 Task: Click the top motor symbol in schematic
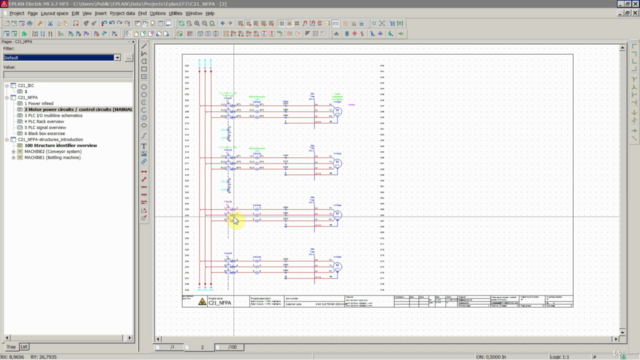pyautogui.click(x=337, y=111)
